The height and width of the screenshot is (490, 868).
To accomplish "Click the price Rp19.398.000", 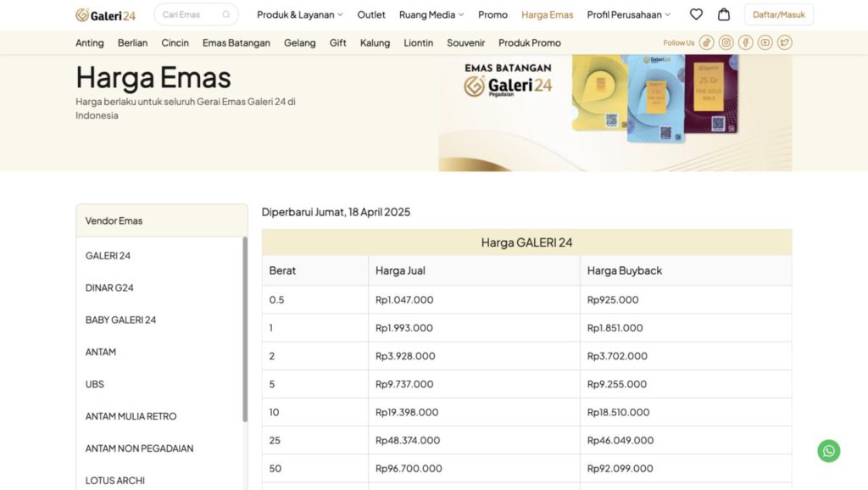I will tap(407, 413).
